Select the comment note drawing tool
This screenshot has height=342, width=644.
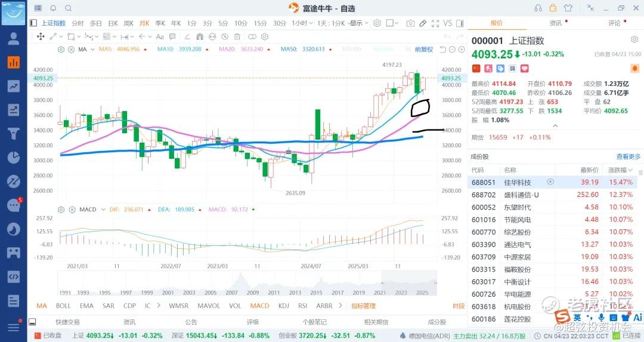point(172,36)
